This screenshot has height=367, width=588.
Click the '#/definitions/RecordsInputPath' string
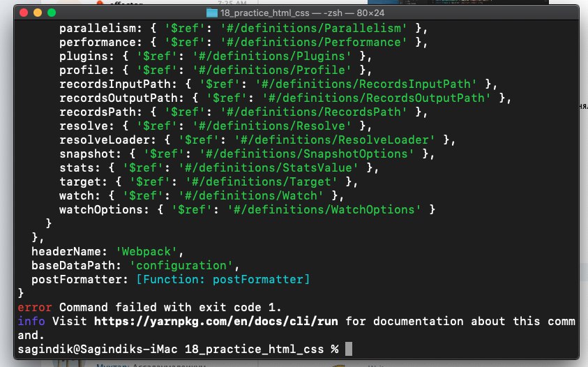tap(366, 84)
